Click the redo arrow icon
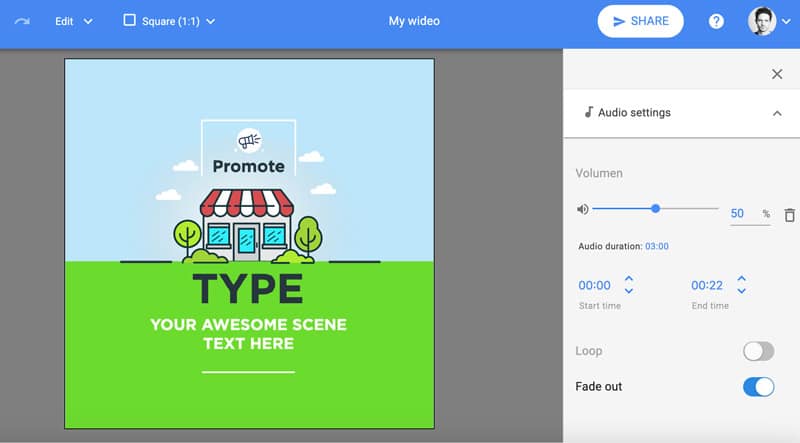Image resolution: width=800 pixels, height=443 pixels. click(22, 21)
